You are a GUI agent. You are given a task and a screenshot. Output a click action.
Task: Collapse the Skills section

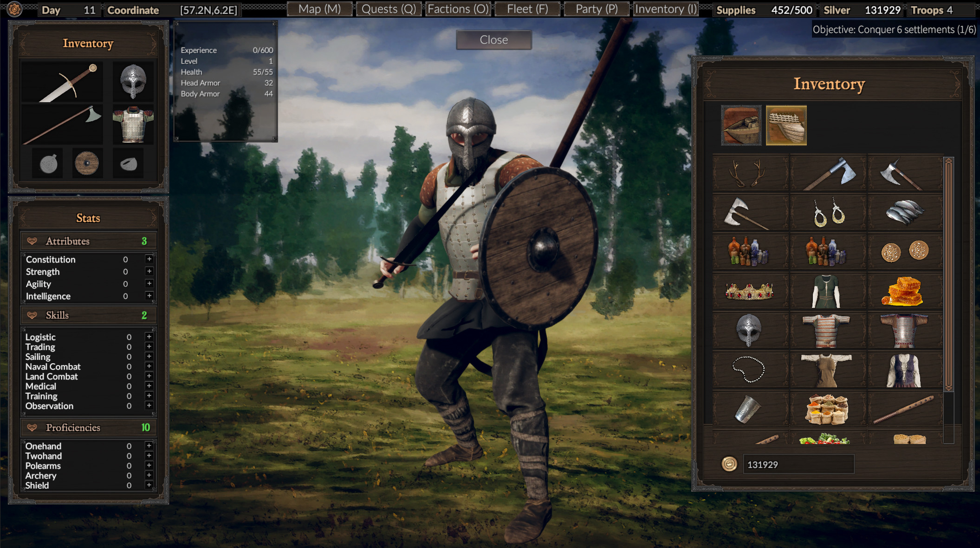pos(88,315)
